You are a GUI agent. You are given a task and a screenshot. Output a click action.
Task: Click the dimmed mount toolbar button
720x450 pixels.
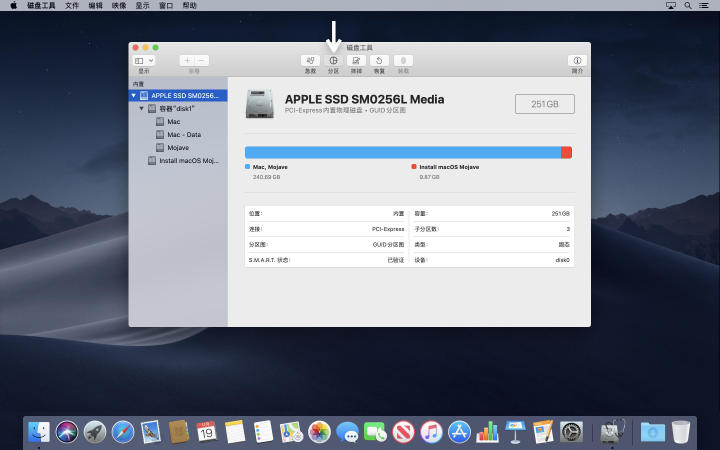403,61
